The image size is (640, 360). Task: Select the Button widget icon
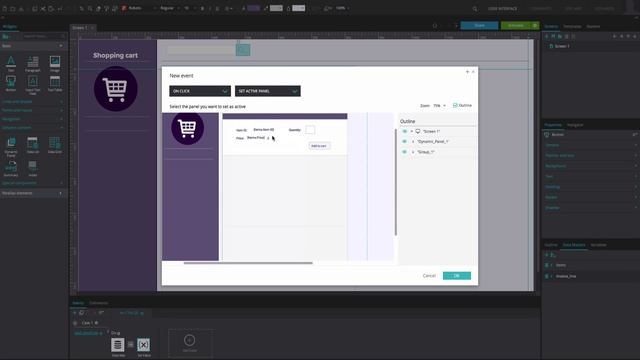[x=11, y=81]
